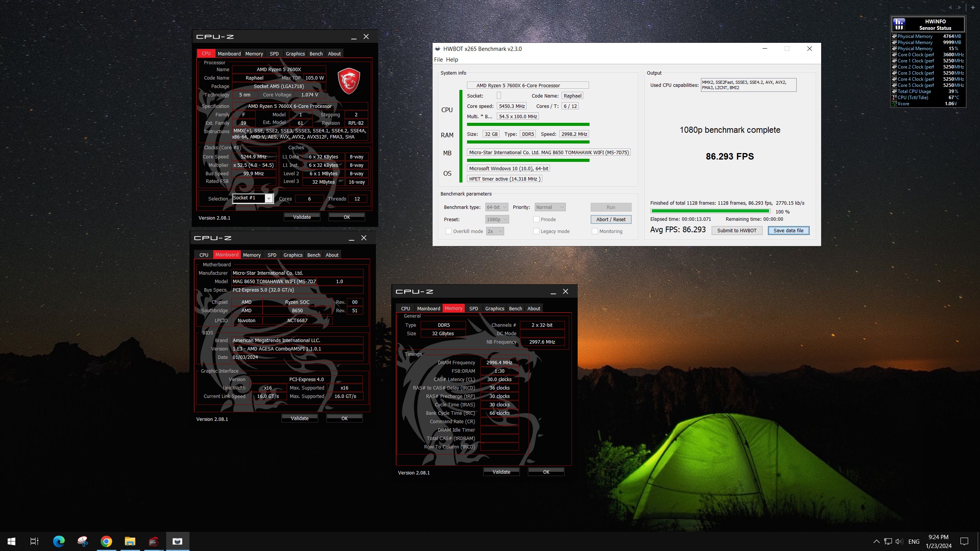Click the right arrow icon above the gadget
This screenshot has height=551, width=980.
959,7
